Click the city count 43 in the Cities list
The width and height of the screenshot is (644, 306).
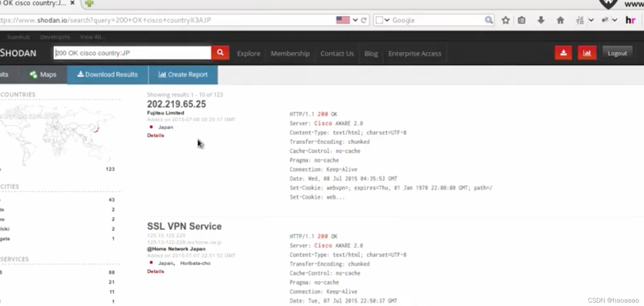click(111, 200)
